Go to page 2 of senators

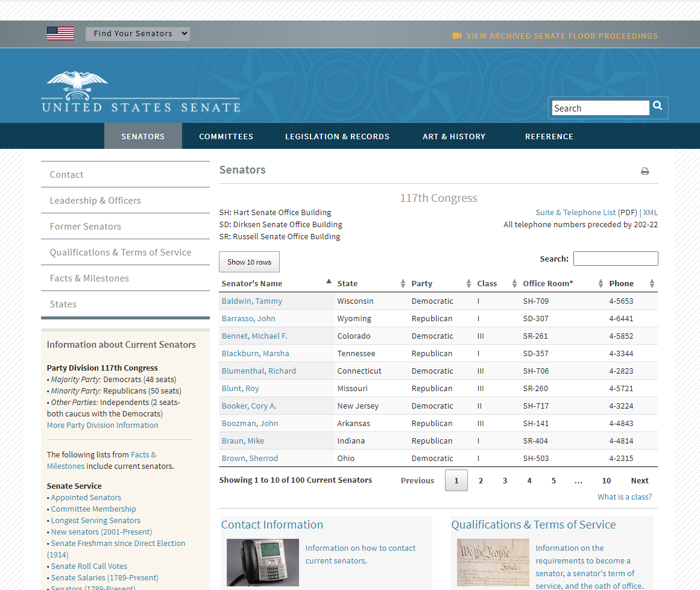[x=481, y=481]
